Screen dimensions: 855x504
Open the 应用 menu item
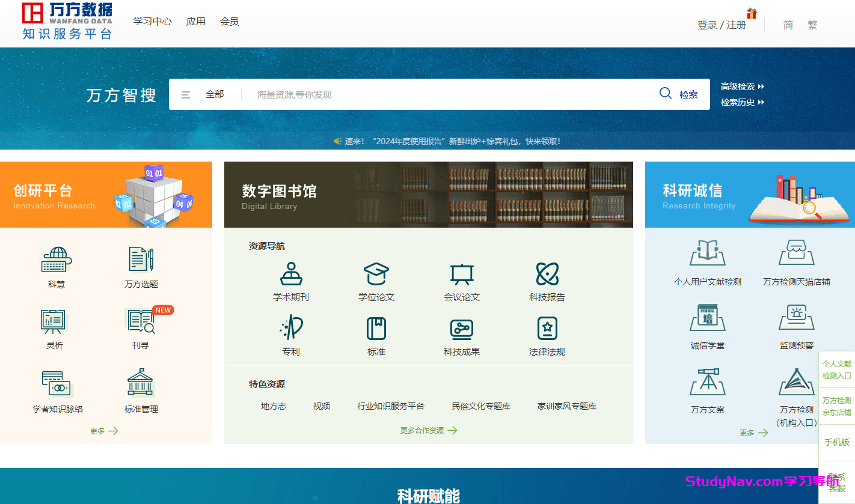pyautogui.click(x=195, y=20)
